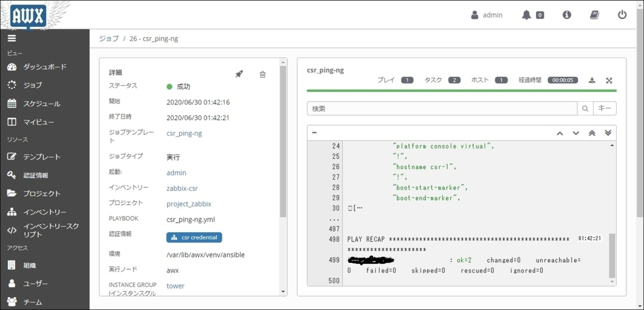Screen dimensions: 644x310
Task: Jump output up one page
Action: 560,133
